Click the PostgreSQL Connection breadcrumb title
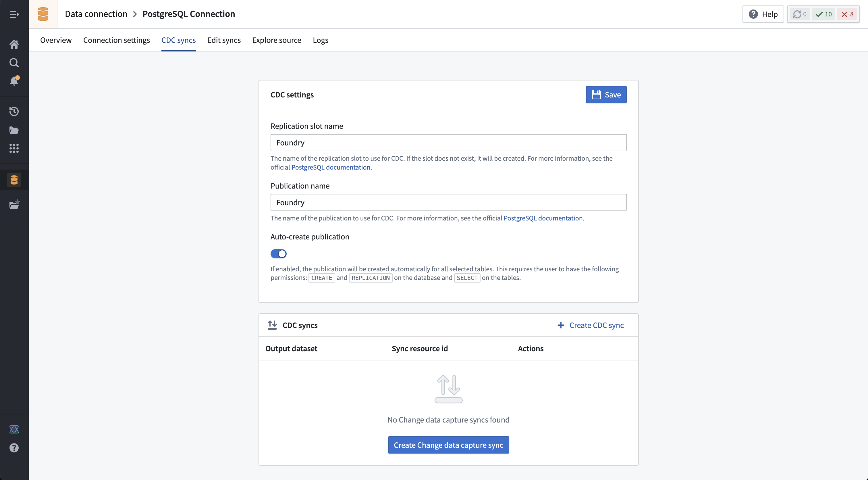Screen dimensions: 868x480 (x=189, y=14)
